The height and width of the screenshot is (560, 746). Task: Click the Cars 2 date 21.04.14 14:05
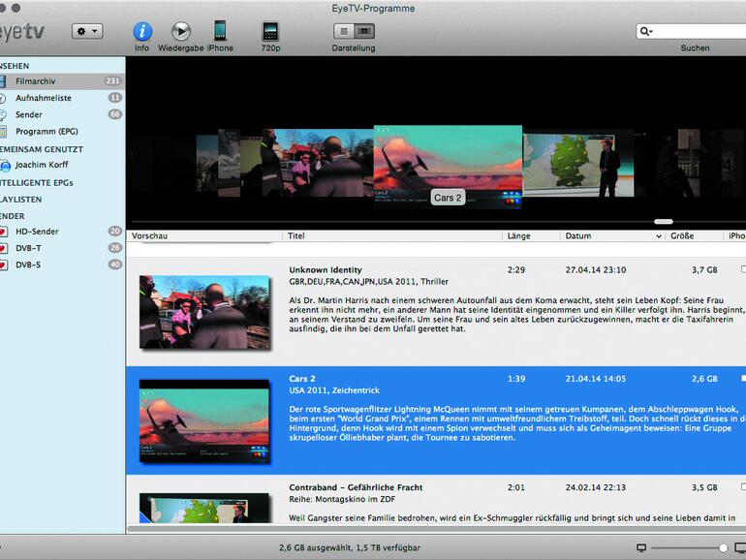[x=596, y=379]
